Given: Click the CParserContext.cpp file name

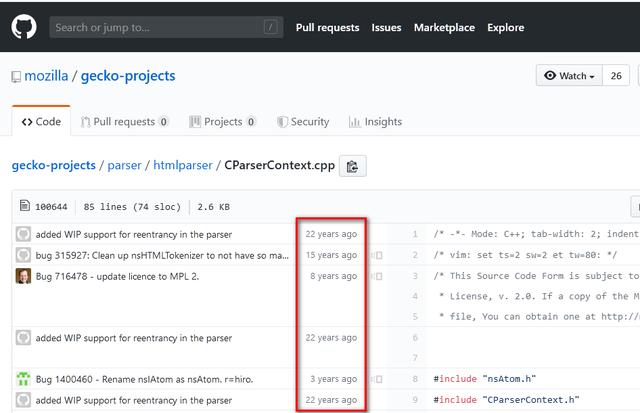Looking at the screenshot, I should (280, 165).
